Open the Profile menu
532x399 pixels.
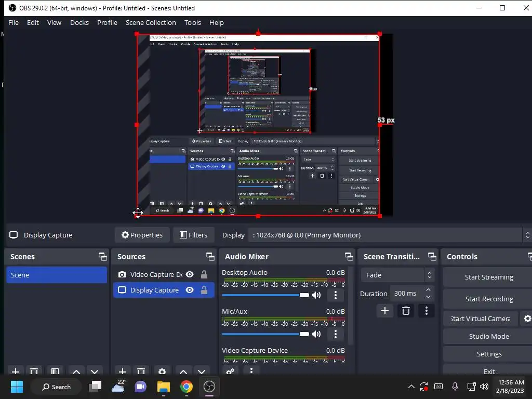pos(107,22)
